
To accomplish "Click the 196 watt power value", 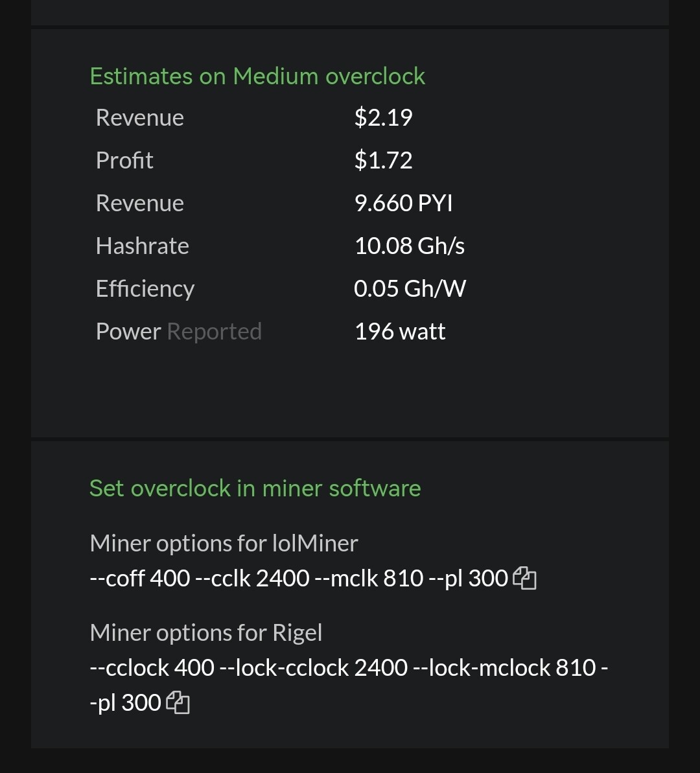I will click(400, 331).
